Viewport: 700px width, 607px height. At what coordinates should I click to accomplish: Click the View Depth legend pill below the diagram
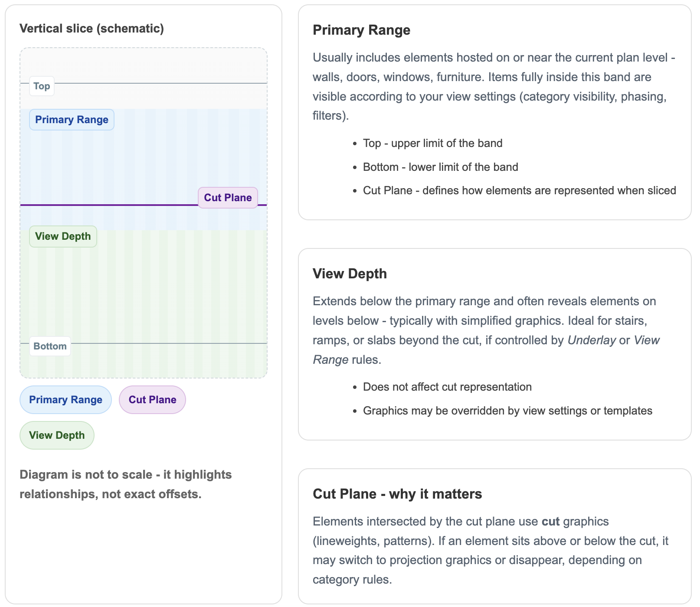[57, 435]
